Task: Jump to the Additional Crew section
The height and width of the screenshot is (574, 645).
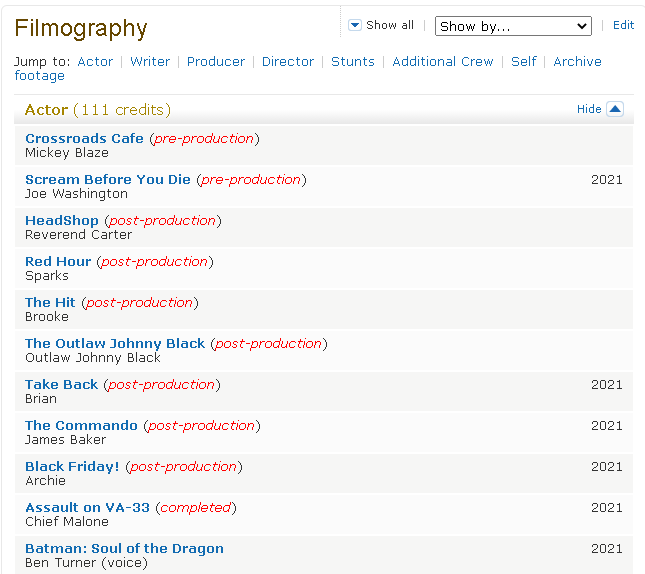Action: point(443,61)
